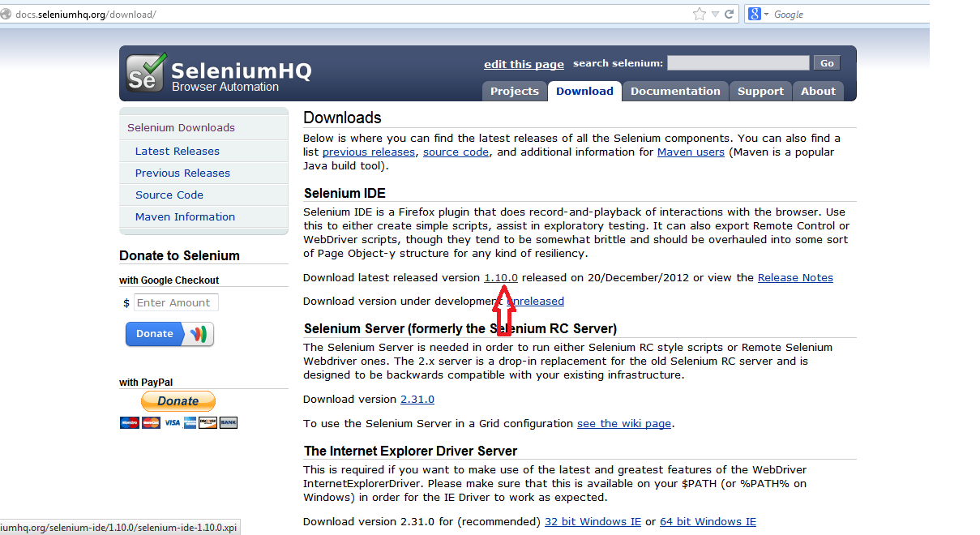Screen dimensions: 980x535
Task: Go to the Support tab
Action: (760, 91)
